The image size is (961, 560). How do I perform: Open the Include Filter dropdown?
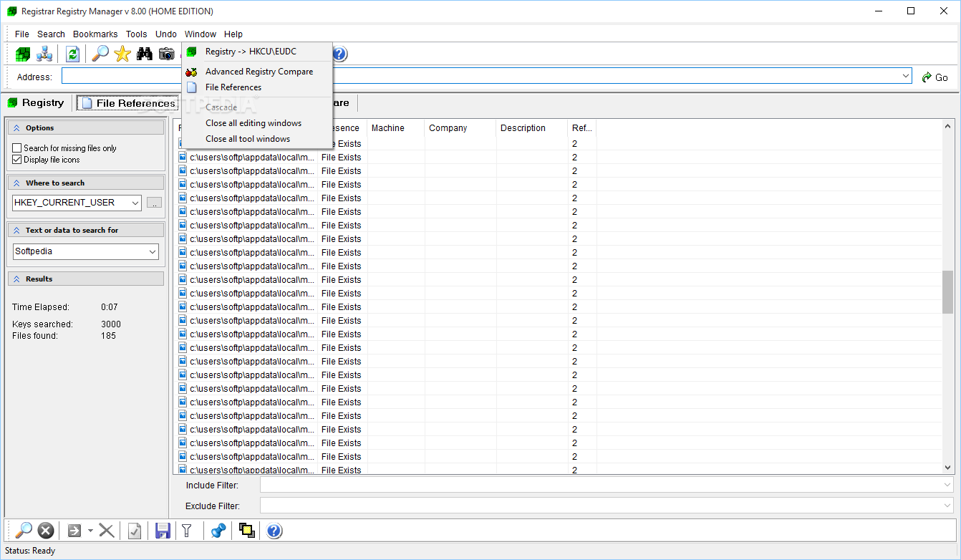click(948, 485)
